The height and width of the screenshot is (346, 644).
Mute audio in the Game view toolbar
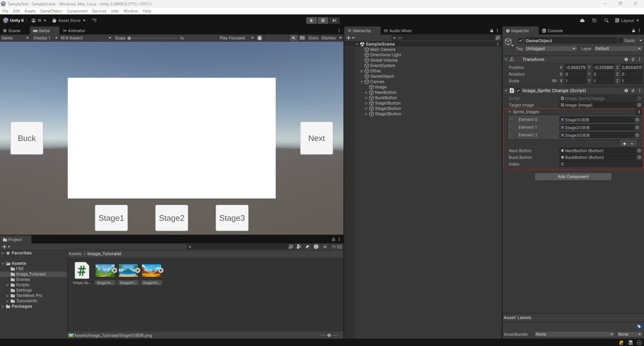pyautogui.click(x=293, y=38)
